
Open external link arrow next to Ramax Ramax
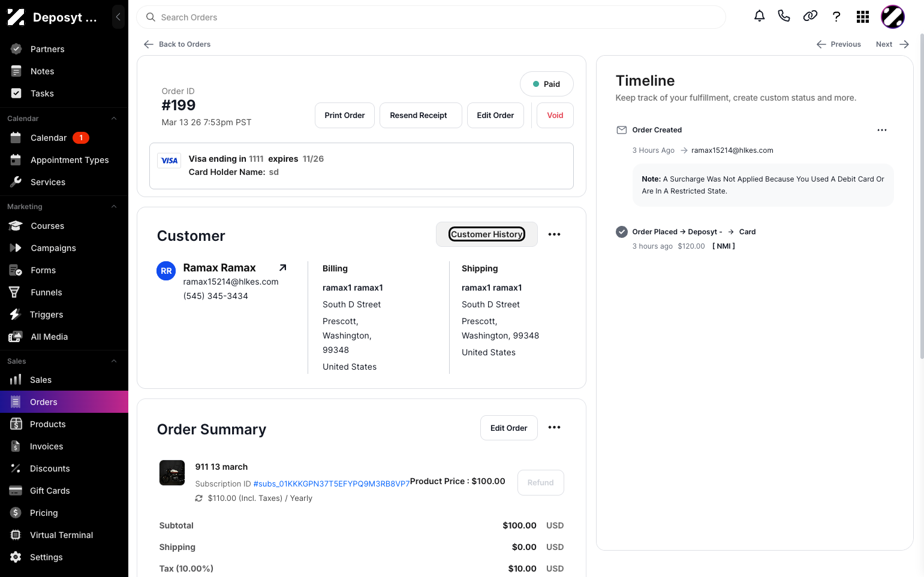point(283,268)
